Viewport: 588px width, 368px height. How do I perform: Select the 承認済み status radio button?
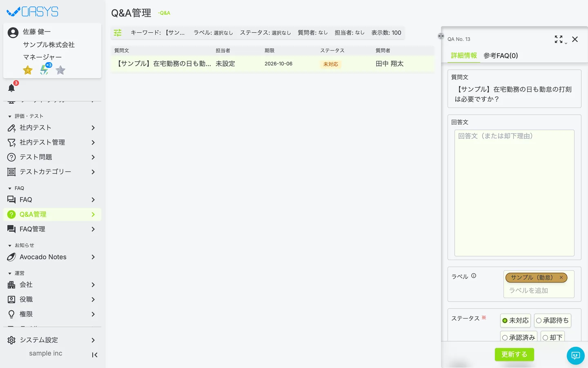(505, 338)
